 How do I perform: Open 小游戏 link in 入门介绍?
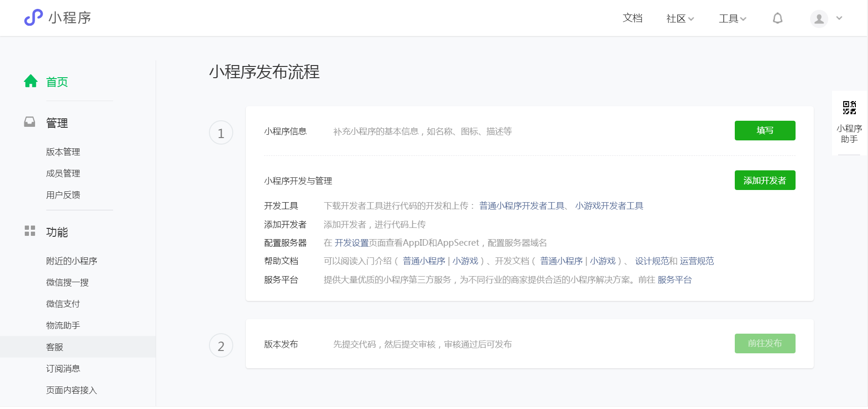pyautogui.click(x=465, y=261)
